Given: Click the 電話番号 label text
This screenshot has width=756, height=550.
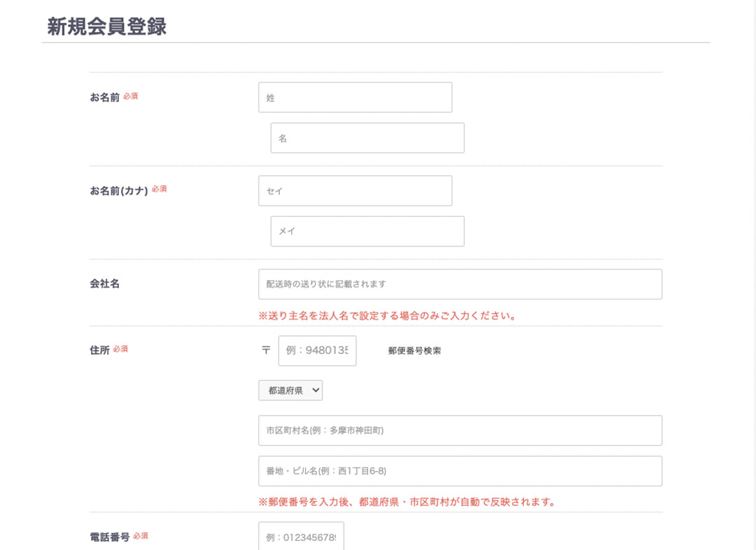Looking at the screenshot, I should (x=110, y=537).
